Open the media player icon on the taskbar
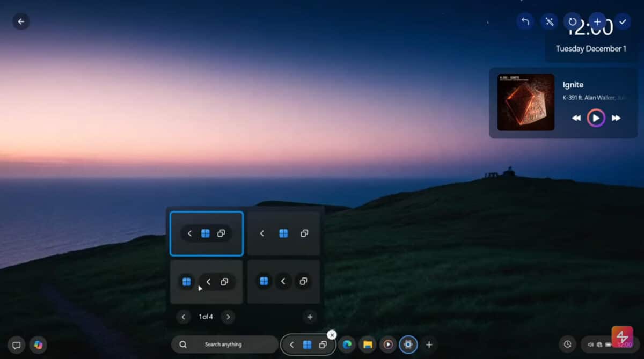The height and width of the screenshot is (359, 644). click(x=387, y=344)
